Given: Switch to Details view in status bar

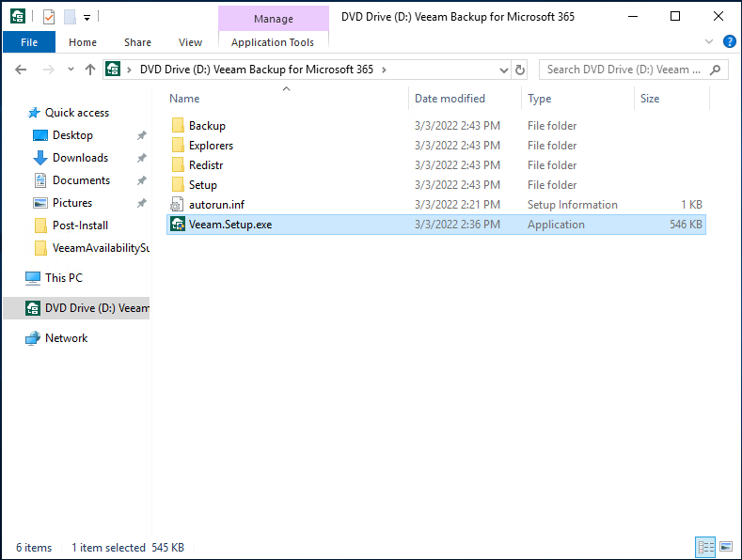Looking at the screenshot, I should pyautogui.click(x=706, y=547).
